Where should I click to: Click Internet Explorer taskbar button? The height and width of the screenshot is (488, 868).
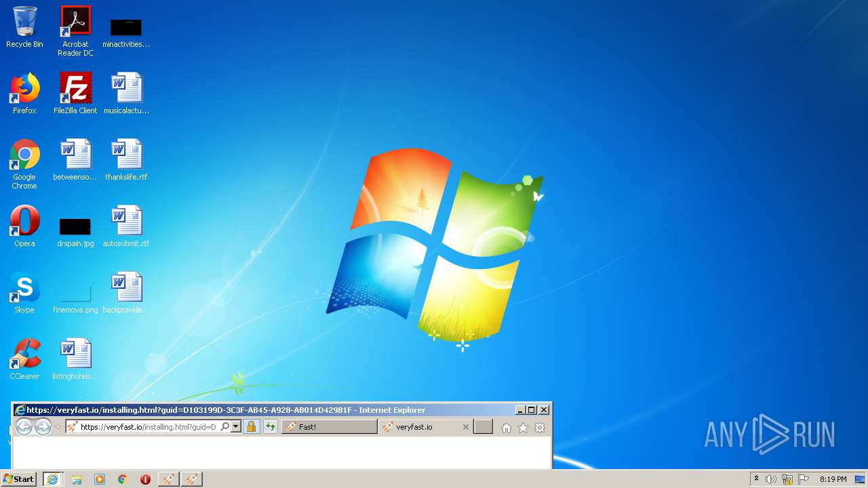(x=52, y=479)
